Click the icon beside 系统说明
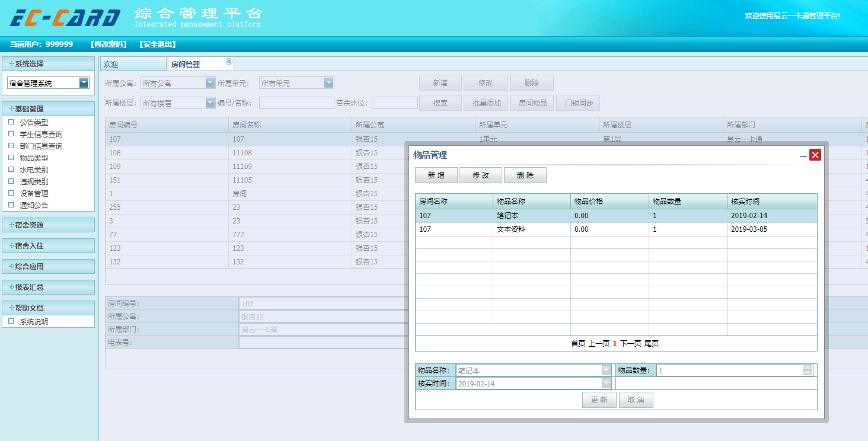 (11, 321)
